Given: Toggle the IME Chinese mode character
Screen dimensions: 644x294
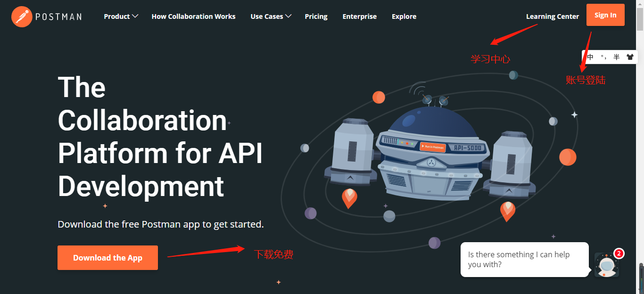Looking at the screenshot, I should pos(591,57).
